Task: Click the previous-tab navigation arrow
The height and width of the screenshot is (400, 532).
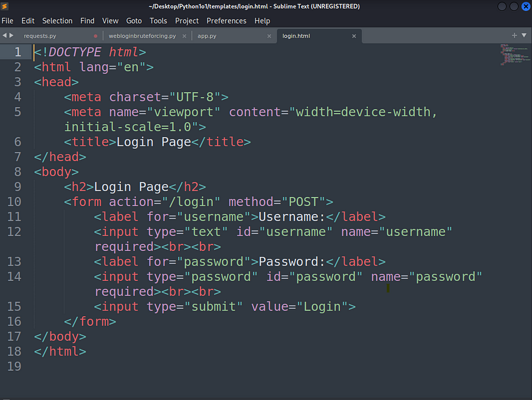Action: pos(5,35)
